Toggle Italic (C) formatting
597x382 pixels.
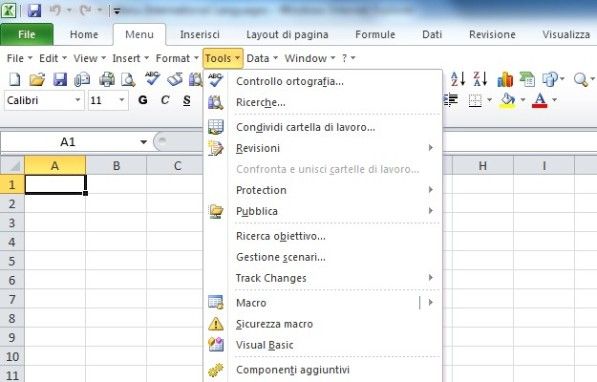165,100
